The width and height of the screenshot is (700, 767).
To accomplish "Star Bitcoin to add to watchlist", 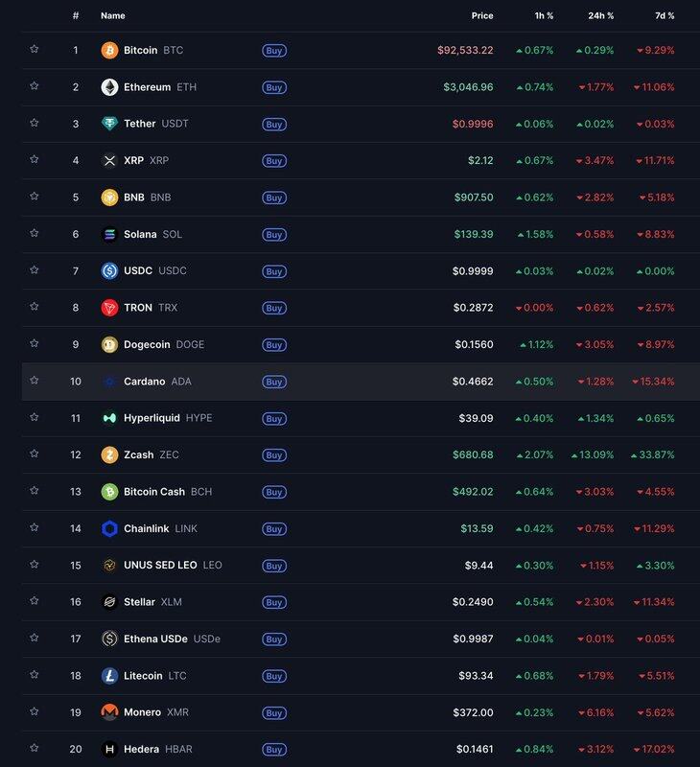I will pyautogui.click(x=35, y=49).
